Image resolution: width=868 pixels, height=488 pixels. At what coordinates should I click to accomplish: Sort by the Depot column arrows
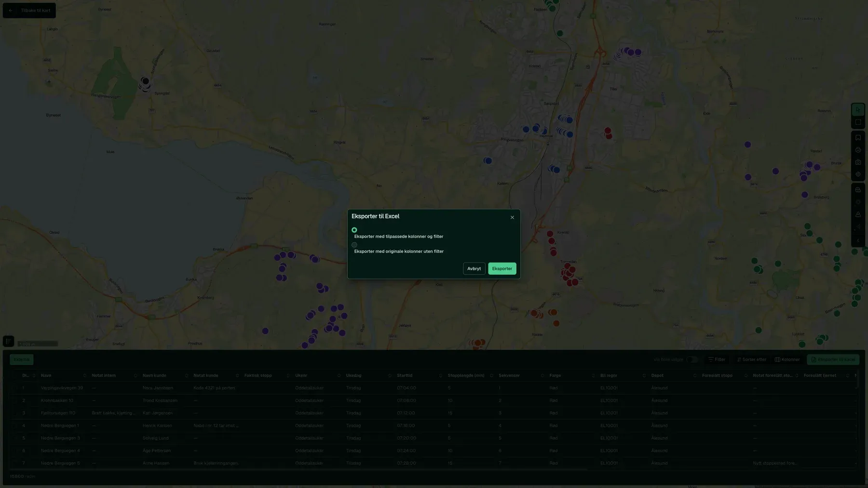click(x=695, y=376)
